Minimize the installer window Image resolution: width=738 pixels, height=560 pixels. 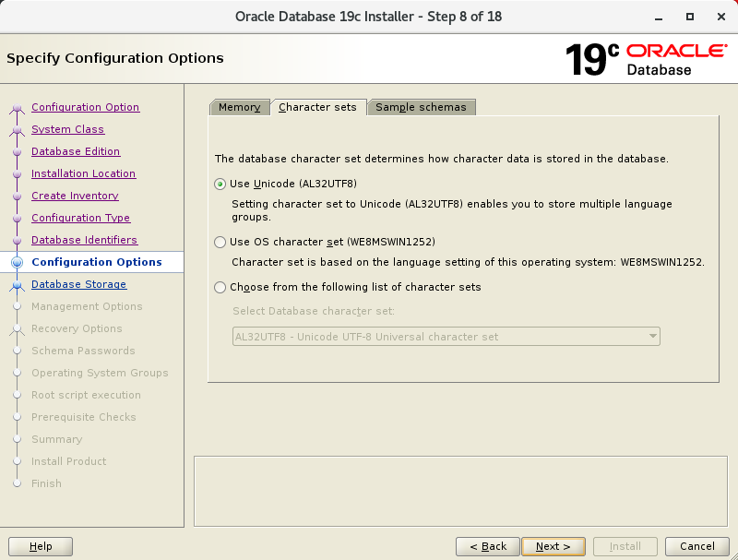click(659, 17)
